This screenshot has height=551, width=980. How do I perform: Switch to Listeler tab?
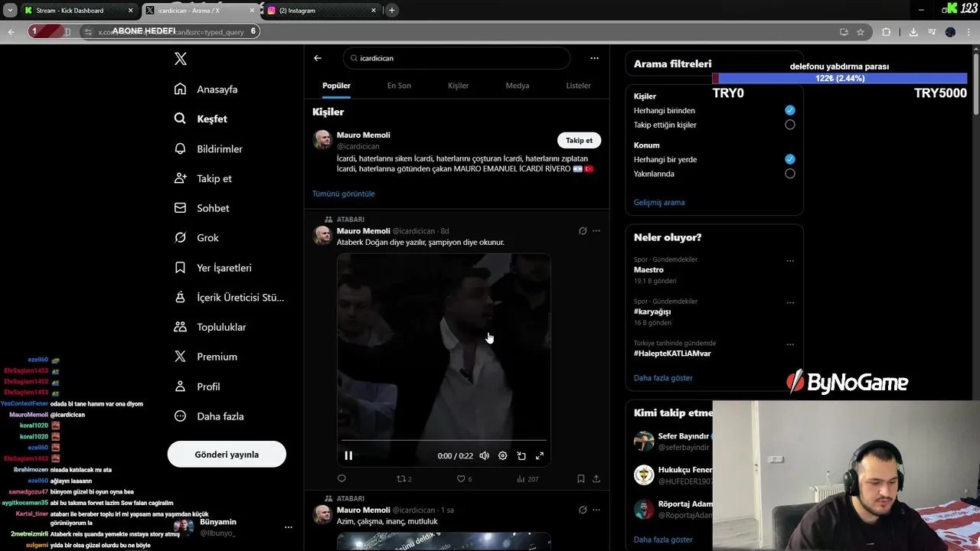click(578, 86)
